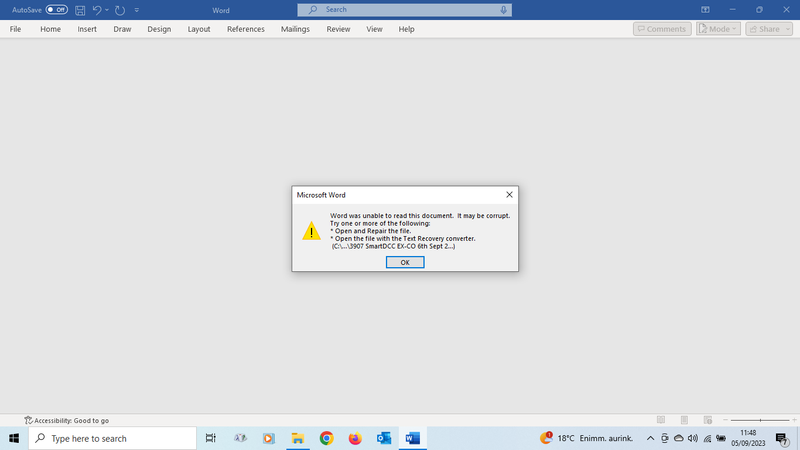Click the zoom in plus button
800x450 pixels.
click(x=794, y=420)
